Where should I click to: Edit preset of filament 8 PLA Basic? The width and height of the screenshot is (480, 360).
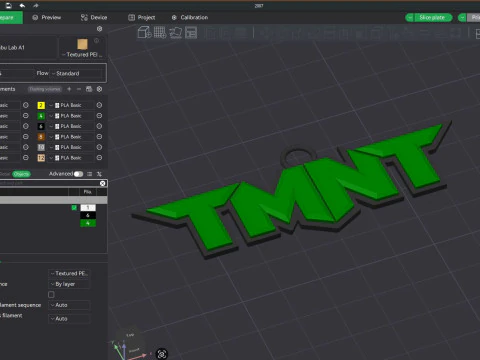coord(99,137)
